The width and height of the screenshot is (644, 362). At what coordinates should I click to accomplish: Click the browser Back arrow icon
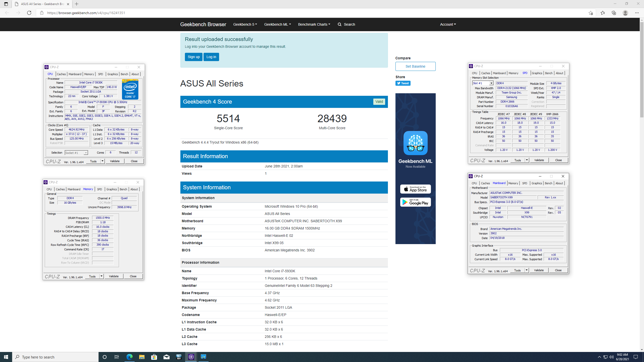[7, 13]
